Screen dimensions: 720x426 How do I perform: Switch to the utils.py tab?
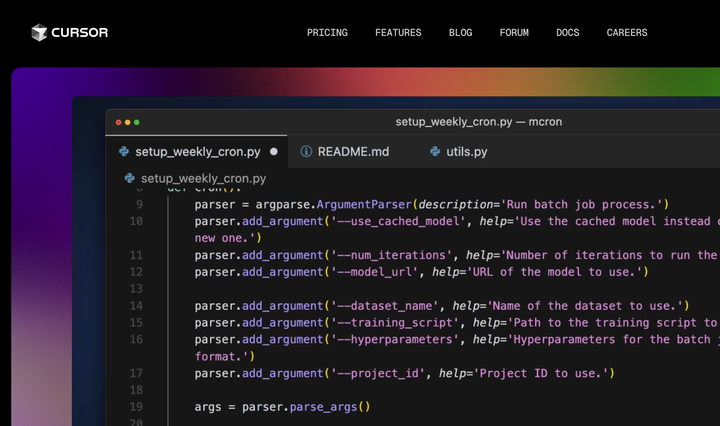click(x=466, y=152)
